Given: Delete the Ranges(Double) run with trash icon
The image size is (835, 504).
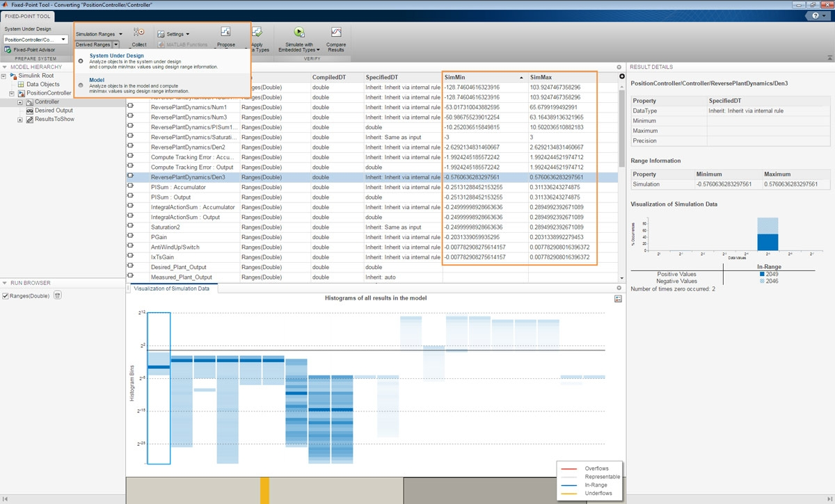Looking at the screenshot, I should click(x=58, y=295).
